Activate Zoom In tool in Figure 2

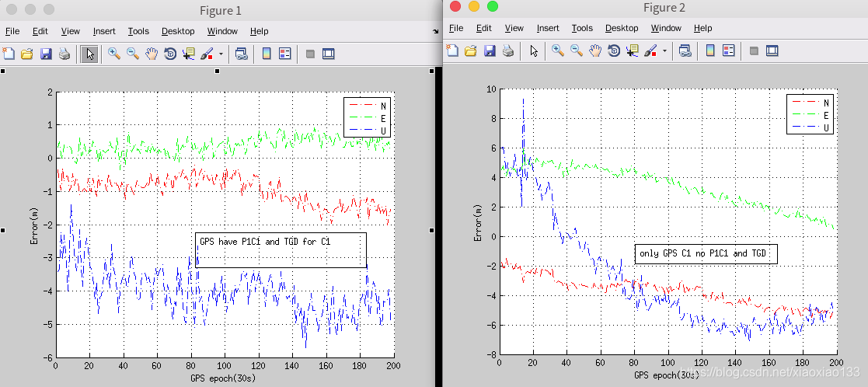coord(558,51)
